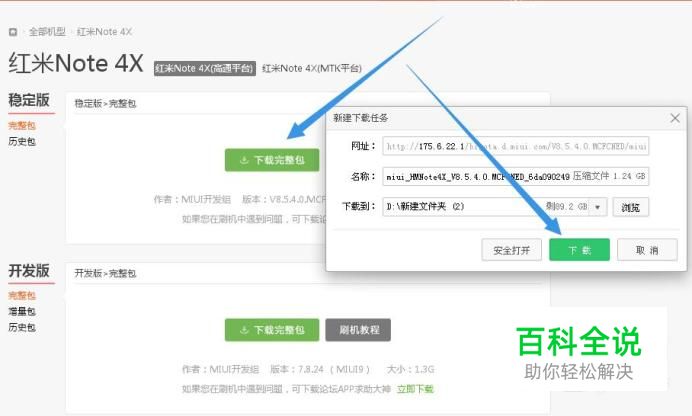Click green 下载 button in dialog
The height and width of the screenshot is (416, 692).
coord(579,250)
